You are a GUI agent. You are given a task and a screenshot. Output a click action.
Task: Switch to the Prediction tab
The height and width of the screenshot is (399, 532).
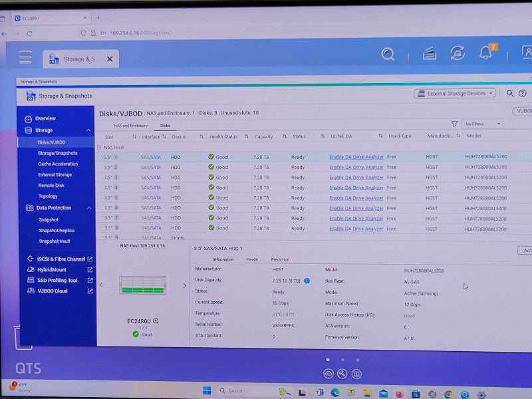280,259
